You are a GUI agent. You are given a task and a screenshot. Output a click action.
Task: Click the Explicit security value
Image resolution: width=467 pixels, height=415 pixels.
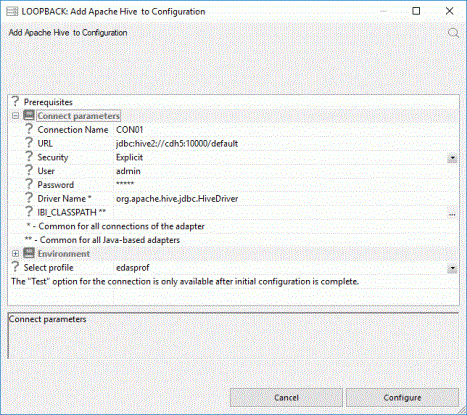click(x=129, y=157)
